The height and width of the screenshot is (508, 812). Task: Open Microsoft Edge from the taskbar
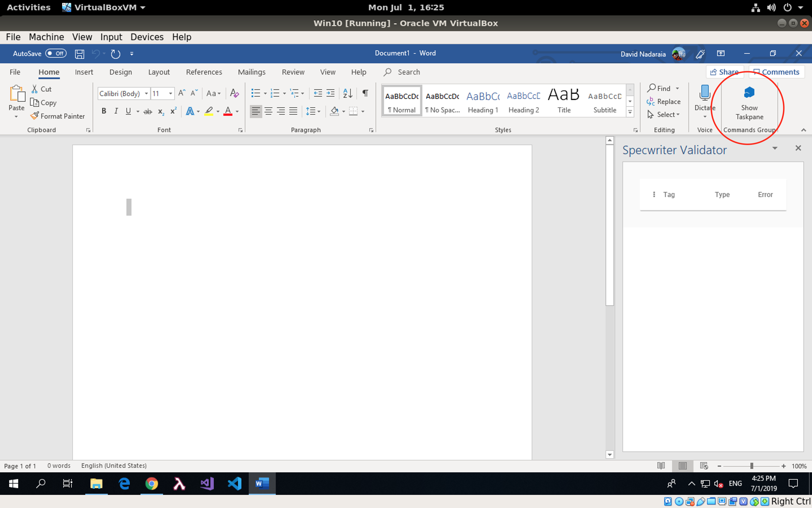[x=124, y=484]
